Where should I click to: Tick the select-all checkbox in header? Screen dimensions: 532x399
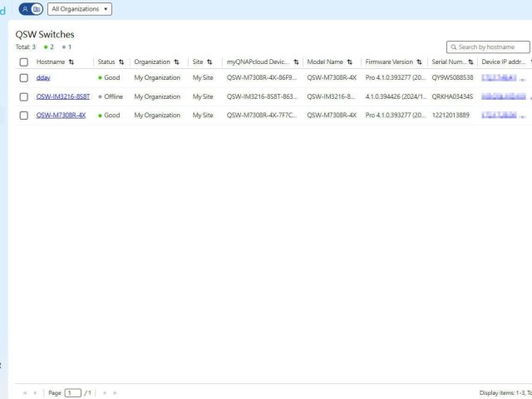coord(24,62)
